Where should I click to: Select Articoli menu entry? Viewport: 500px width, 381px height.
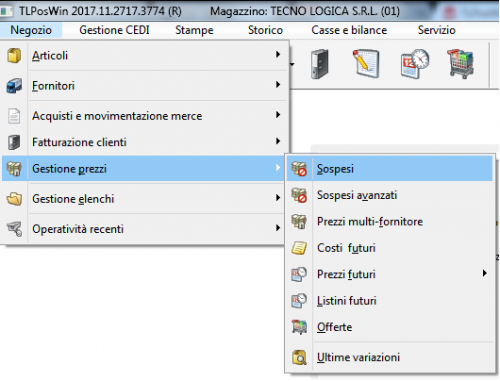pos(144,55)
